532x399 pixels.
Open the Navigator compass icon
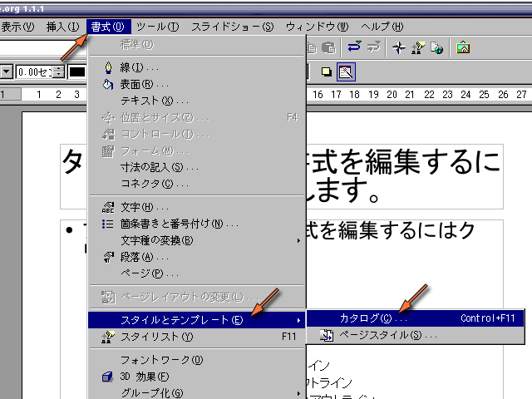[399, 48]
